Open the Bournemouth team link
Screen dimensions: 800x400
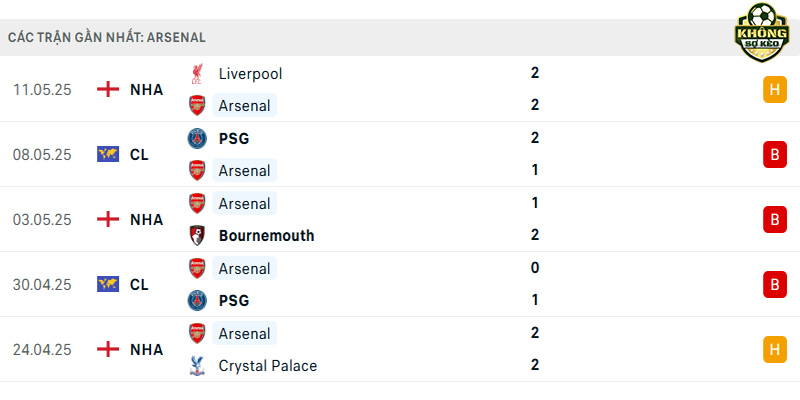[266, 236]
